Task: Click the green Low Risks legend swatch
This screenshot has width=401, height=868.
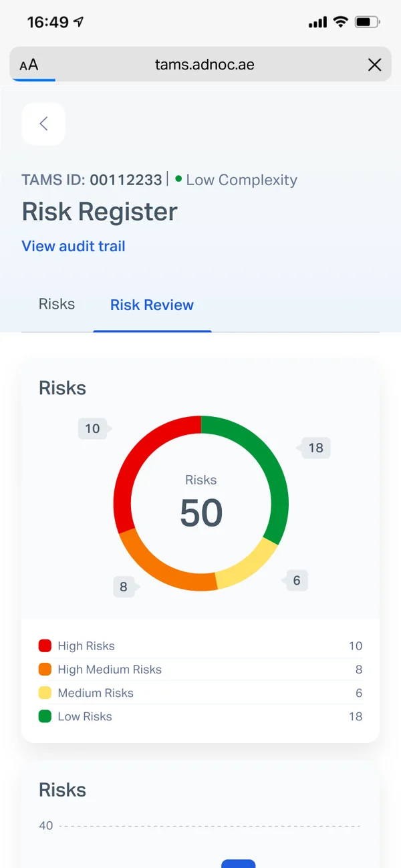Action: point(45,716)
